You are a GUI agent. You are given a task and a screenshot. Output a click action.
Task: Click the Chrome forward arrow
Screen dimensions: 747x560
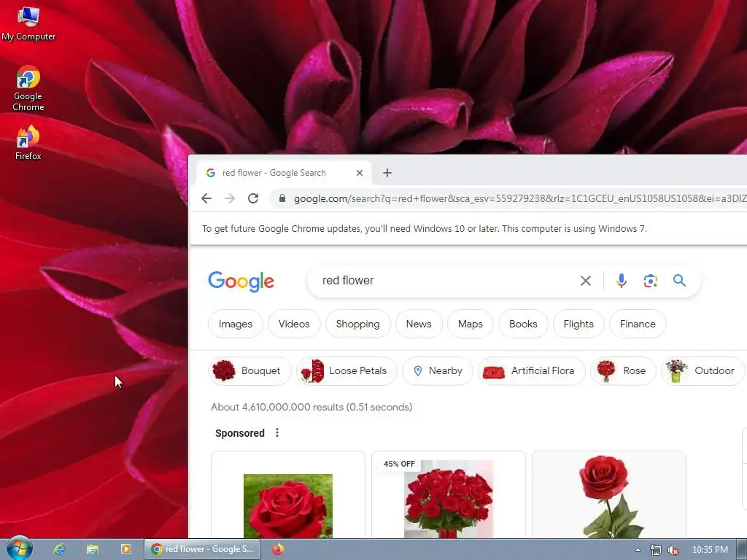click(x=230, y=198)
